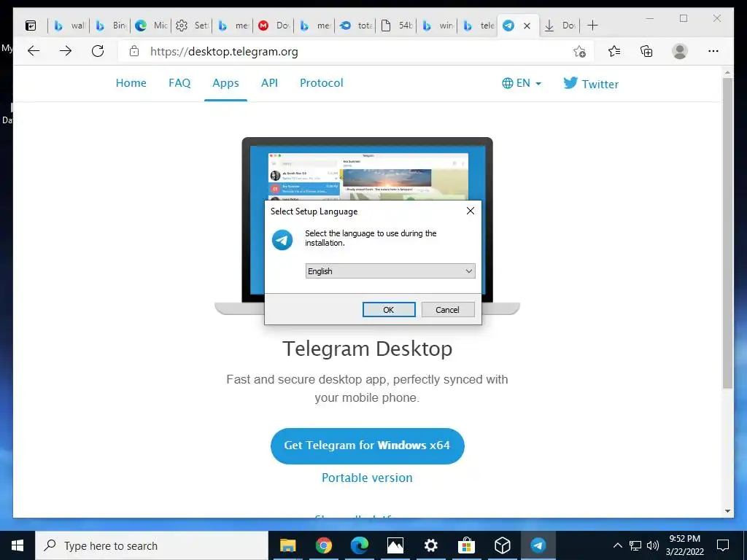Cancel the Select Setup Language dialog

(448, 309)
